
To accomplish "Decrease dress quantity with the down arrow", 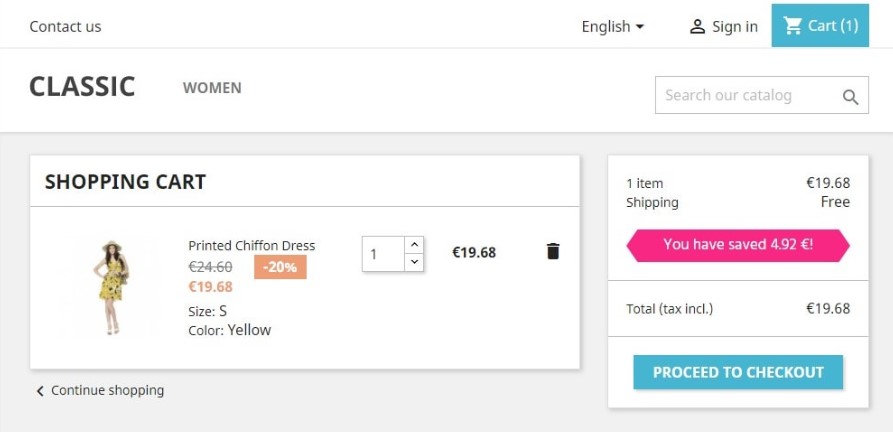I will (x=415, y=262).
